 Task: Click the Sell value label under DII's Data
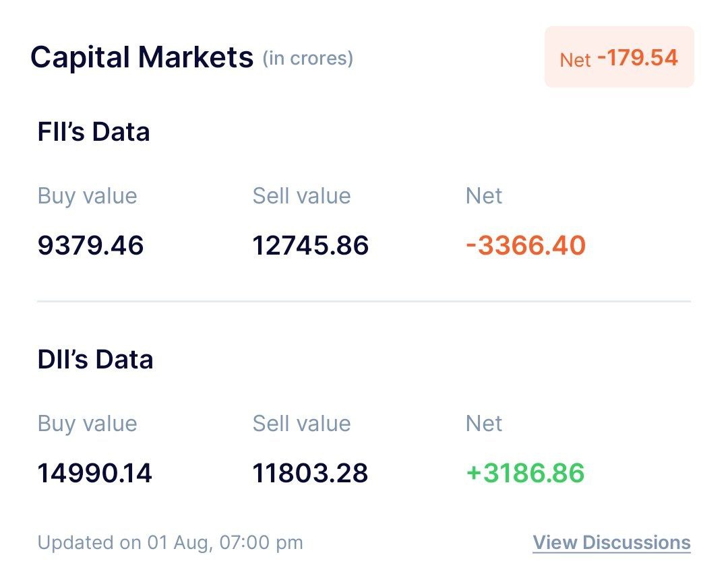click(x=301, y=424)
